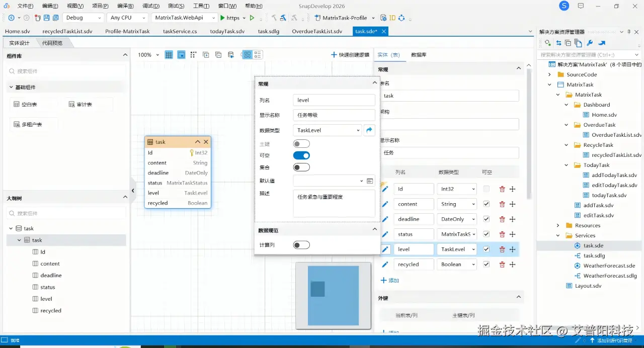This screenshot has width=644, height=348.
Task: Click the Save All toolbar icon
Action: tap(55, 18)
